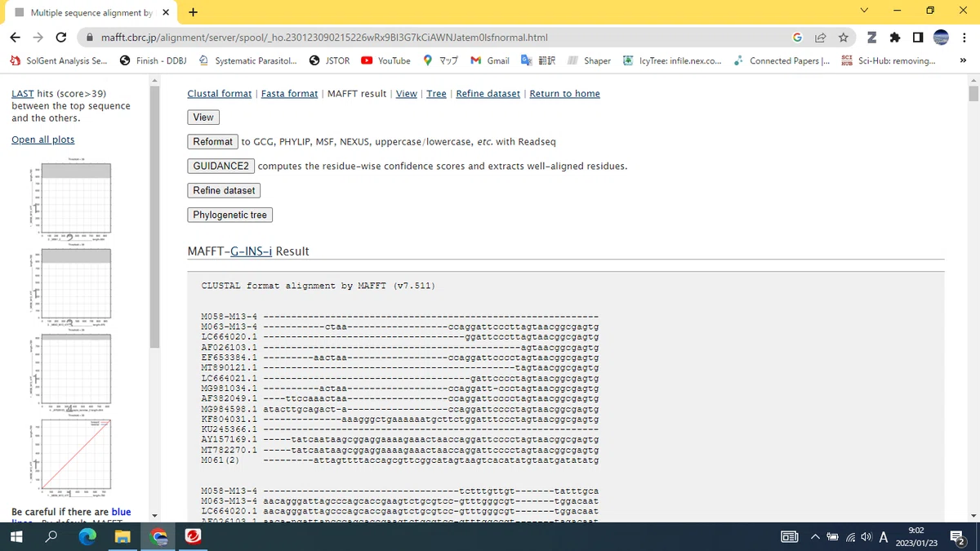Reload the page with the refresh icon
Screen dimensions: 980x551
[60, 38]
